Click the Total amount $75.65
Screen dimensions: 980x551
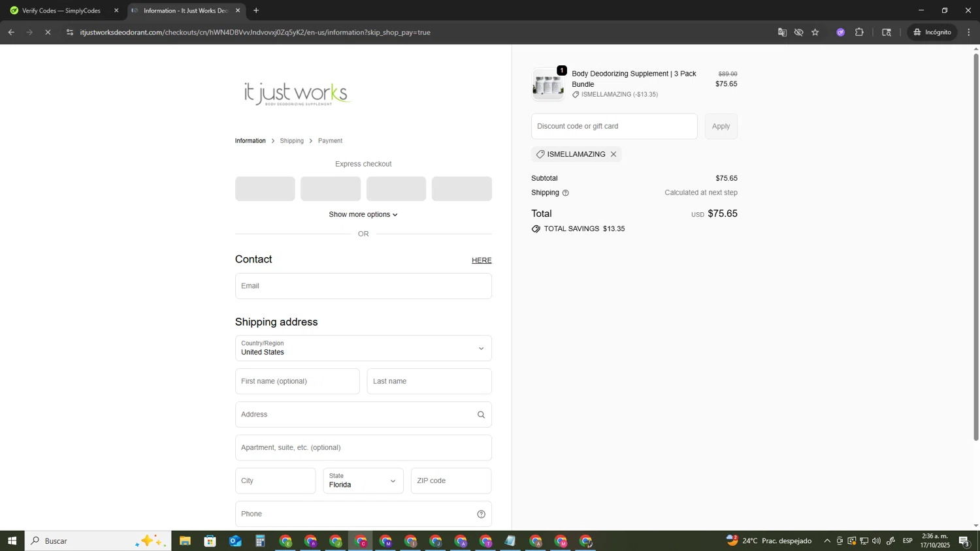[x=723, y=214]
